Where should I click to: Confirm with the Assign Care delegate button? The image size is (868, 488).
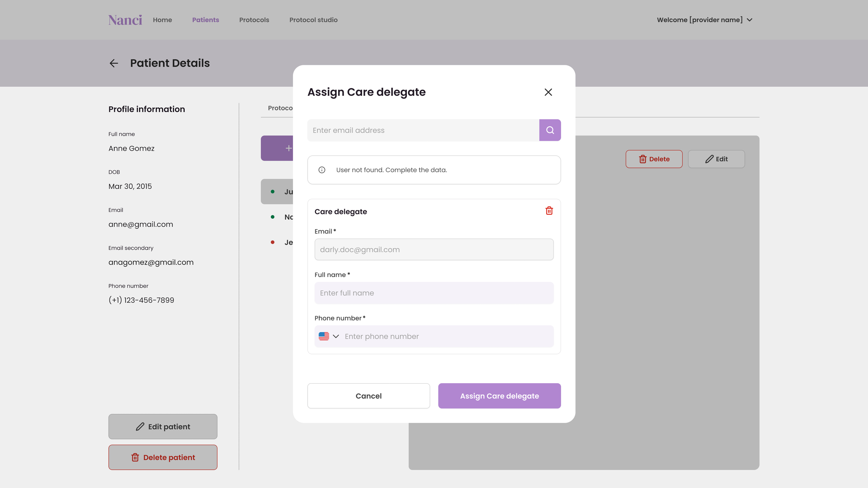point(499,396)
